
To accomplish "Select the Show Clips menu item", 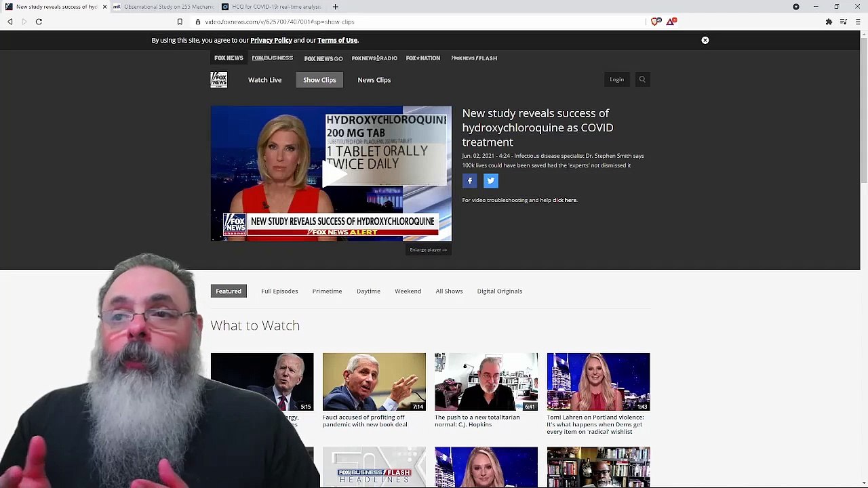I will tap(319, 80).
